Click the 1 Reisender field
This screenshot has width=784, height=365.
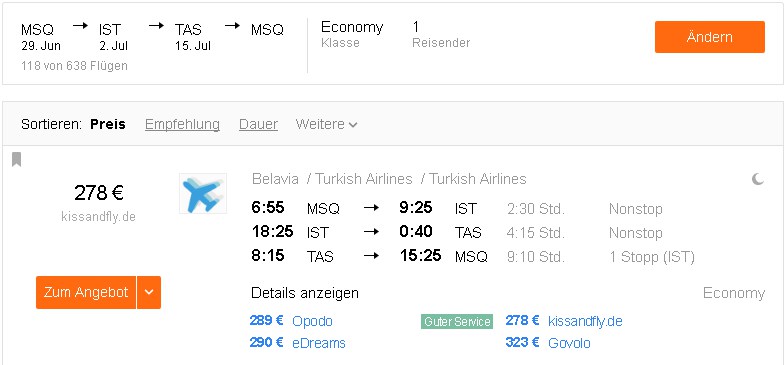[x=441, y=34]
